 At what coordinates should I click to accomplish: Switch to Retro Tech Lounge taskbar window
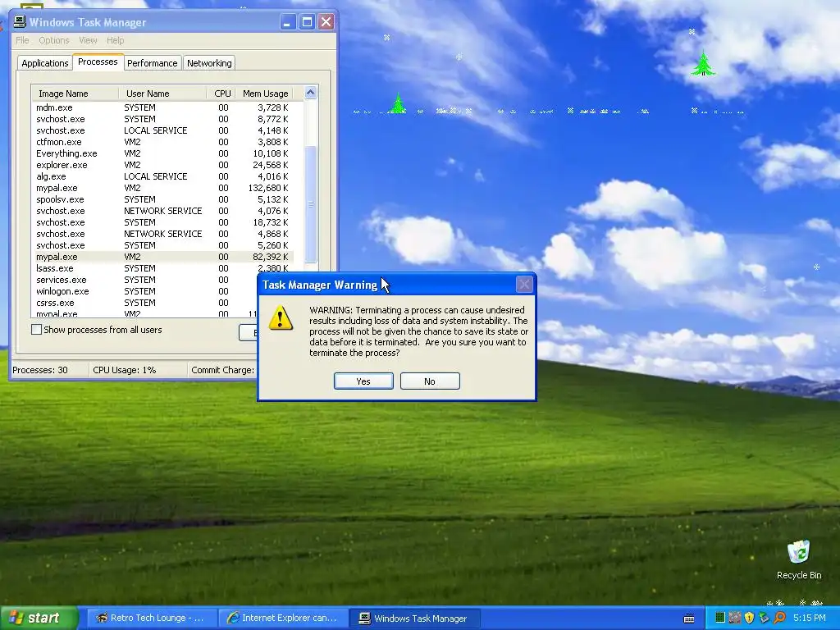pyautogui.click(x=152, y=618)
